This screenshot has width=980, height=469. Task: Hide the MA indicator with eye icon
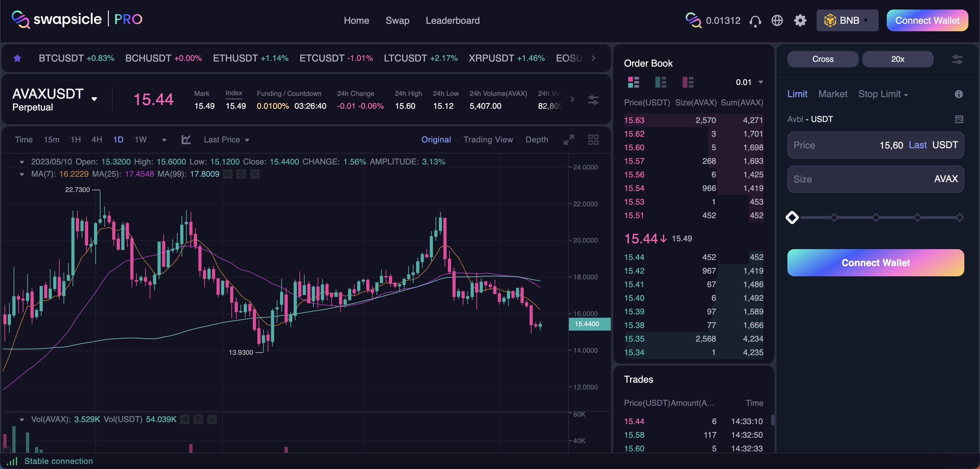[x=228, y=174]
